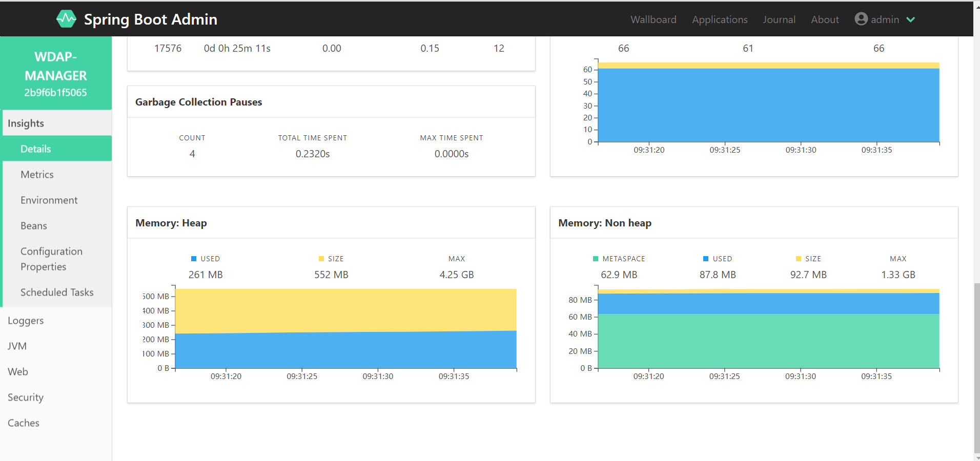
Task: Select the Details sidebar item
Action: (x=57, y=149)
